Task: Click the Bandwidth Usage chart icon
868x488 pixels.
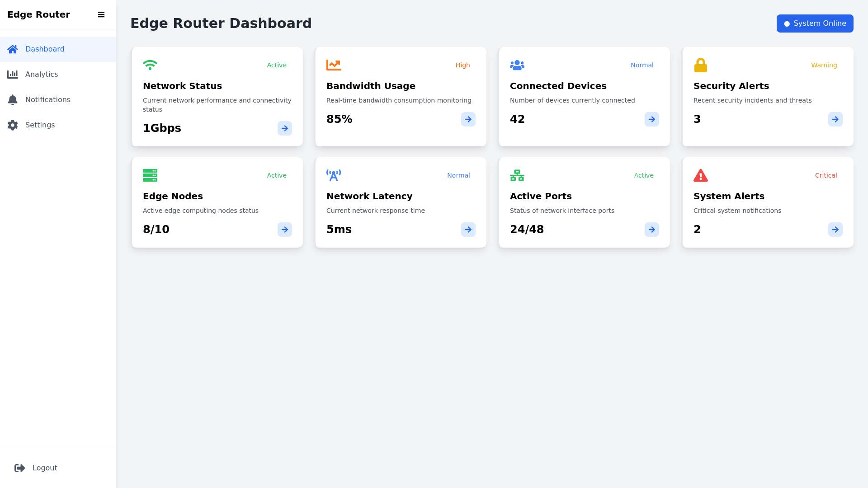Action: (334, 65)
